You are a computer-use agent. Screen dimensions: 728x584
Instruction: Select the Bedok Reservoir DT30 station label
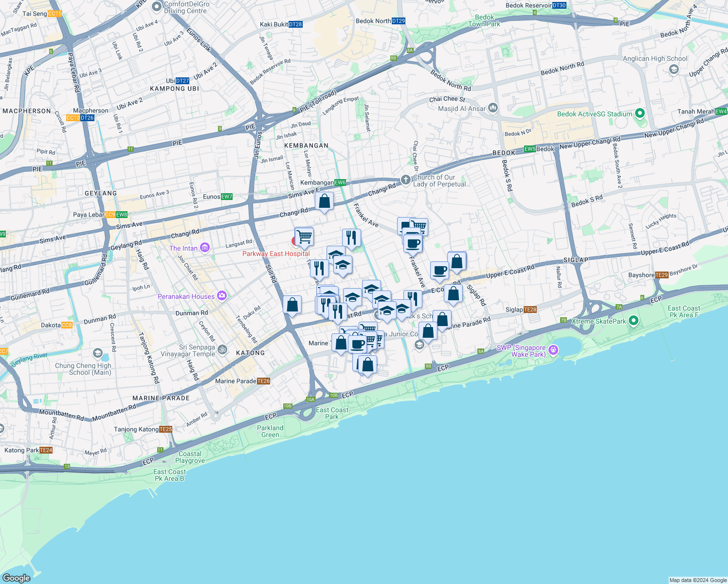[x=536, y=6]
